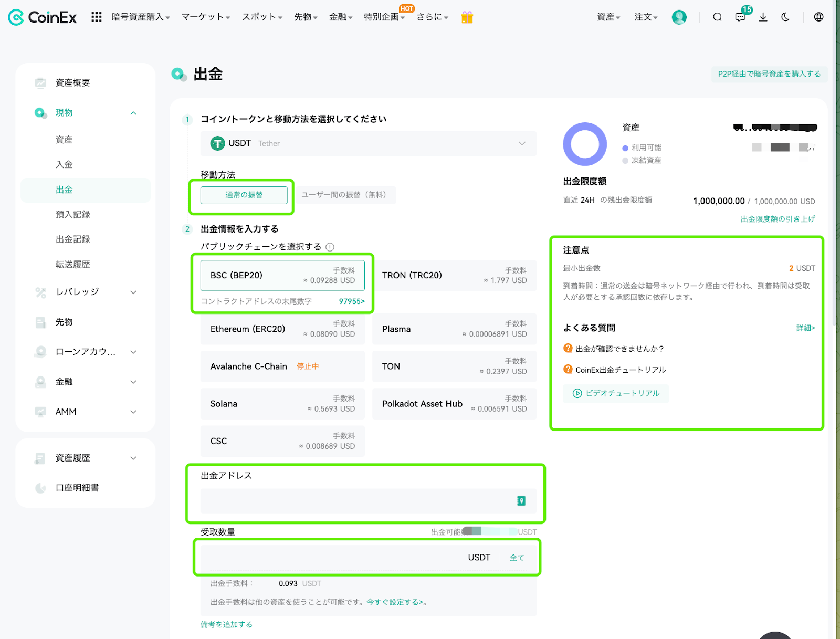Click the ビデオチュートリアル button
840x639 pixels.
pyautogui.click(x=616, y=393)
